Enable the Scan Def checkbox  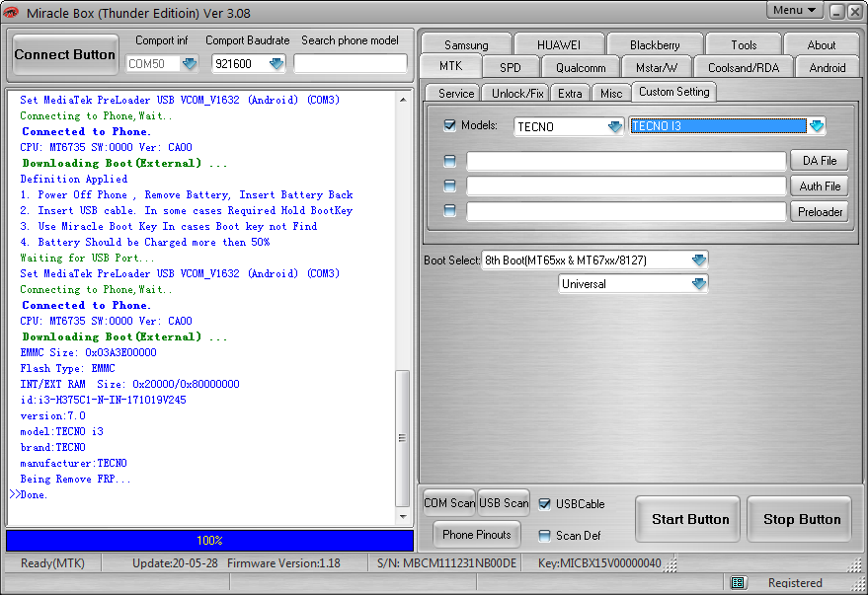click(x=545, y=535)
